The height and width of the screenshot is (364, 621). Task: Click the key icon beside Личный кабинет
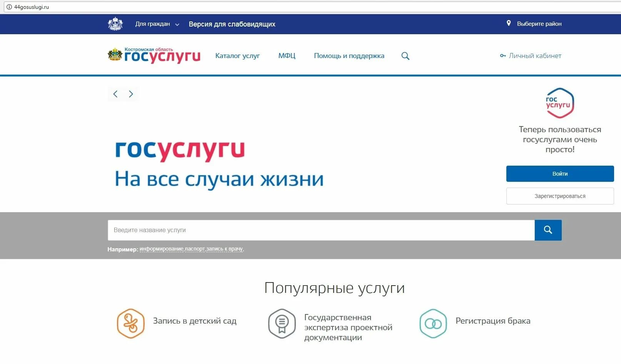(x=502, y=56)
